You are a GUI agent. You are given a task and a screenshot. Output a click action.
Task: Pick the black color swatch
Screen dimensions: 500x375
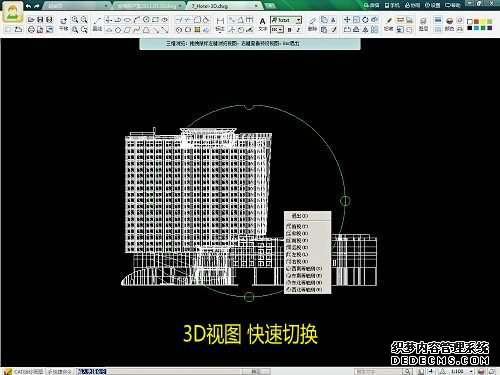pyautogui.click(x=470, y=28)
